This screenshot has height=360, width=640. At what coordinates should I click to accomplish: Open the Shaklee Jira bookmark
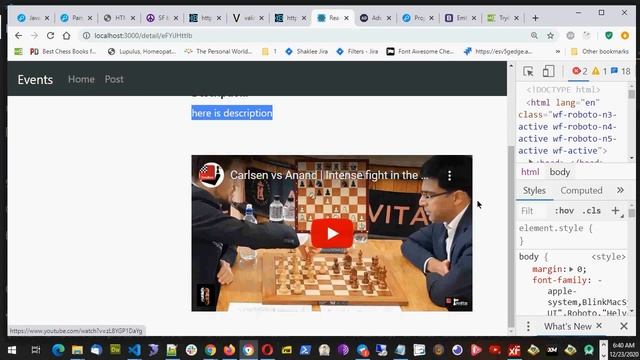click(307, 51)
